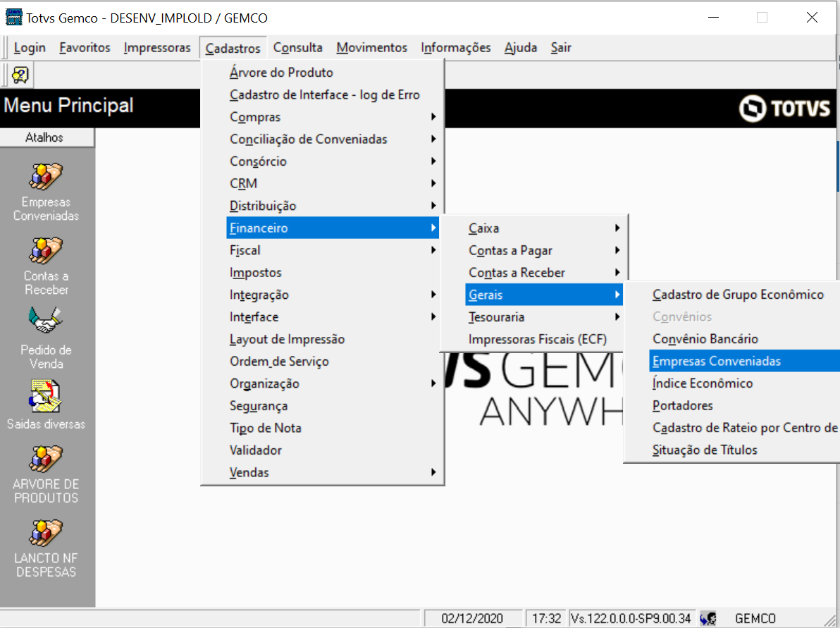Open the Ajuda menu

[521, 48]
